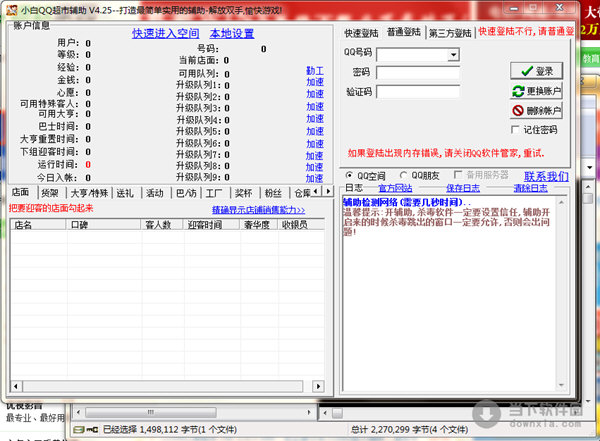The image size is (600, 441).
Task: Click 加速 for 升级队列2
Action: [315, 94]
